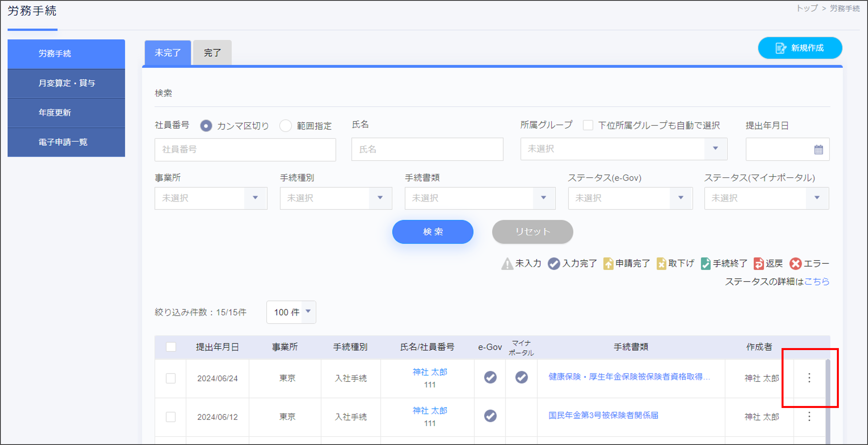Click the 作成者 column header

tap(759, 347)
